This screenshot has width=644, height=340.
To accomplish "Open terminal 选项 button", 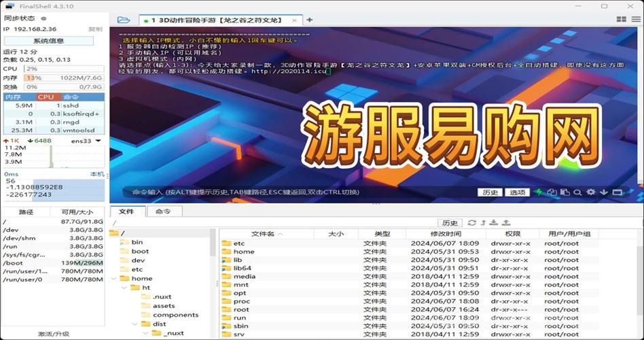I will [x=517, y=192].
